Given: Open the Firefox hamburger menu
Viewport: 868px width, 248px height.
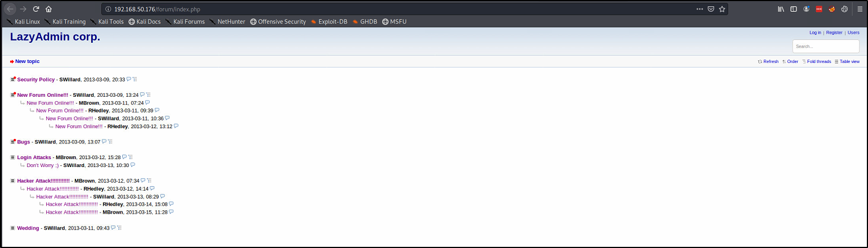Looking at the screenshot, I should point(860,9).
